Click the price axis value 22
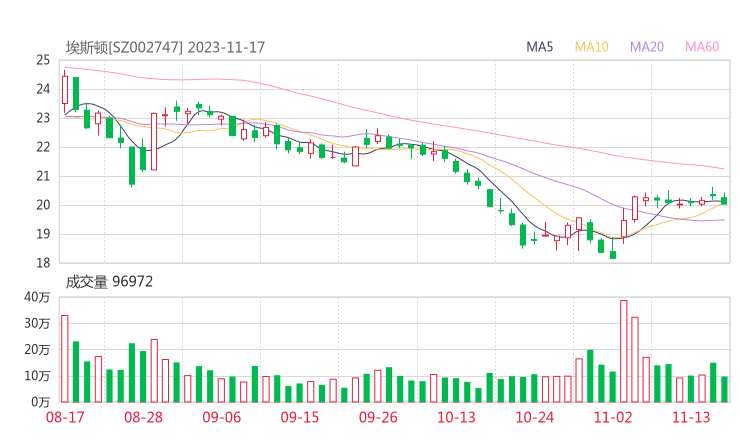Screen dimensions: 740x440 [43, 147]
